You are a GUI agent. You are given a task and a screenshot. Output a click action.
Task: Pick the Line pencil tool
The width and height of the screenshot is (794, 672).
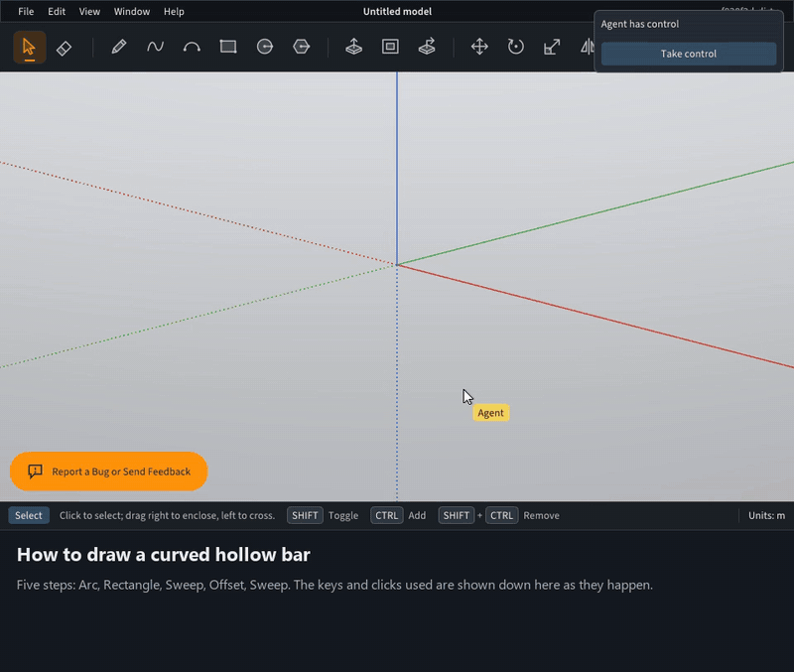pyautogui.click(x=118, y=47)
